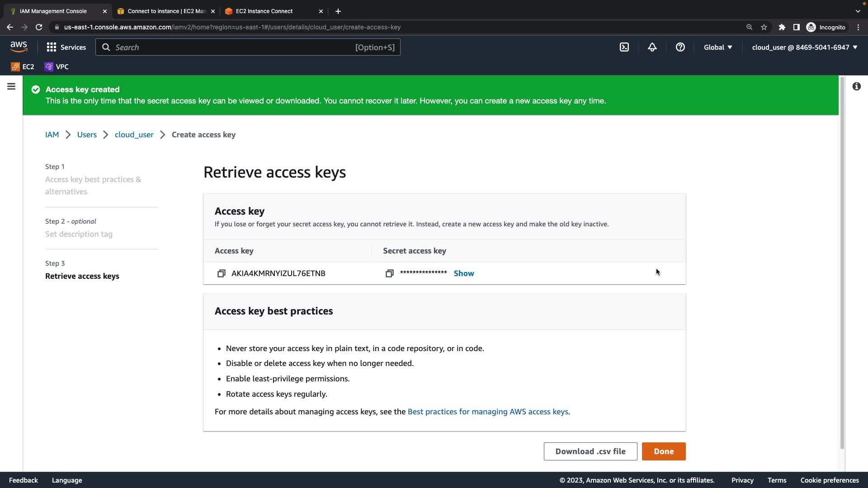Expand the cloud_user account menu
This screenshot has height=488, width=868.
point(804,47)
